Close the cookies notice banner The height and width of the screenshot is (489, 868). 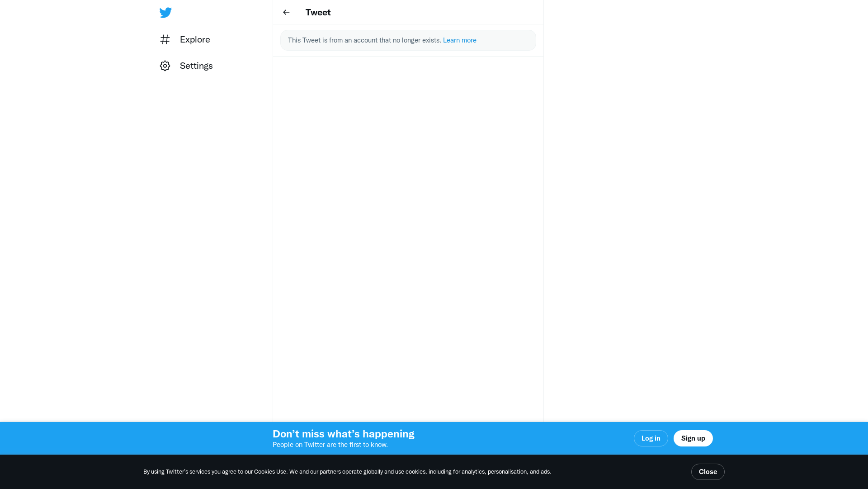pyautogui.click(x=708, y=472)
